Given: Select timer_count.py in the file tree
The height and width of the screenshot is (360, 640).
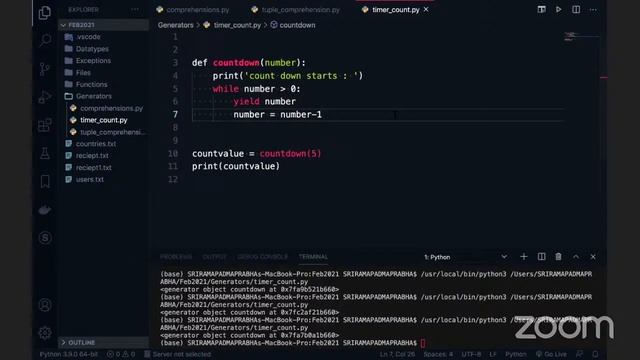Looking at the screenshot, I should 104,120.
